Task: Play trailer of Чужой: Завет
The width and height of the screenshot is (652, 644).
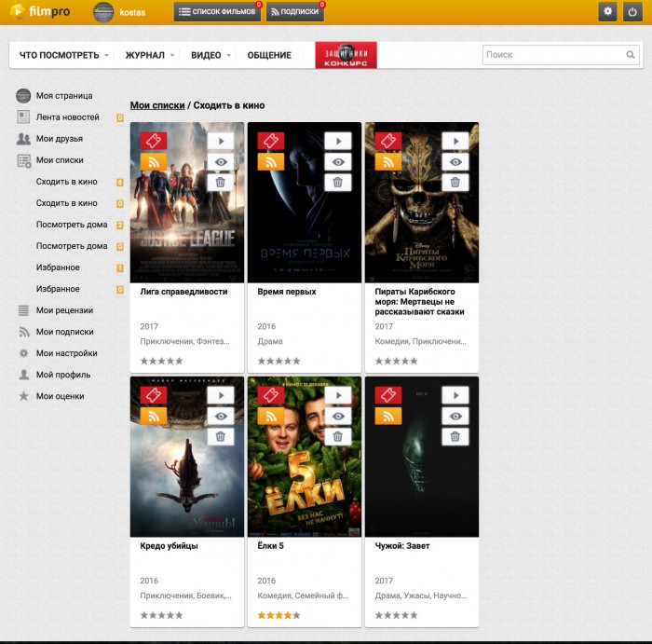Action: (x=455, y=395)
